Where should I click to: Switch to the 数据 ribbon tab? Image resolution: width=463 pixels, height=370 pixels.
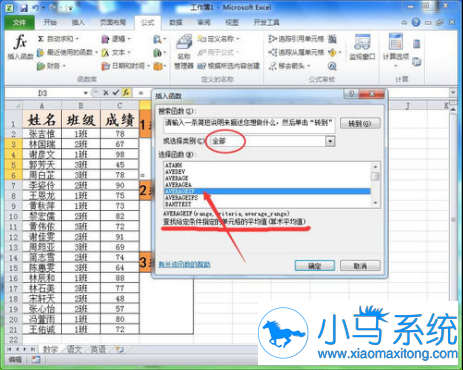(x=175, y=22)
